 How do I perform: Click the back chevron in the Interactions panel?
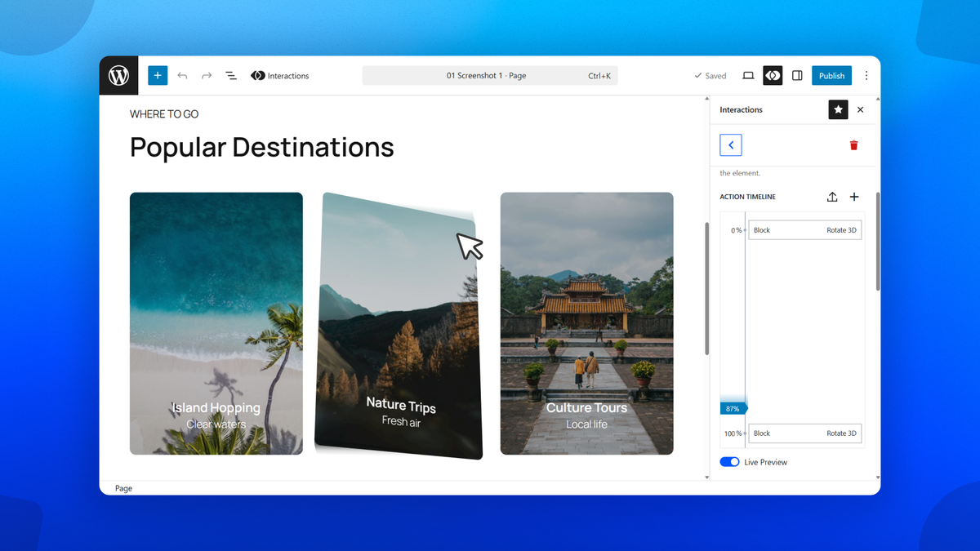point(730,144)
